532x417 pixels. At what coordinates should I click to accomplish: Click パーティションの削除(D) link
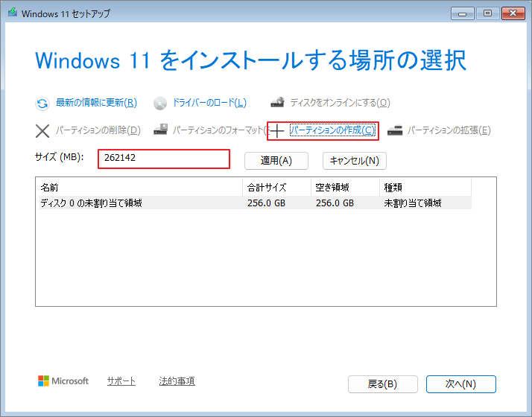[98, 130]
